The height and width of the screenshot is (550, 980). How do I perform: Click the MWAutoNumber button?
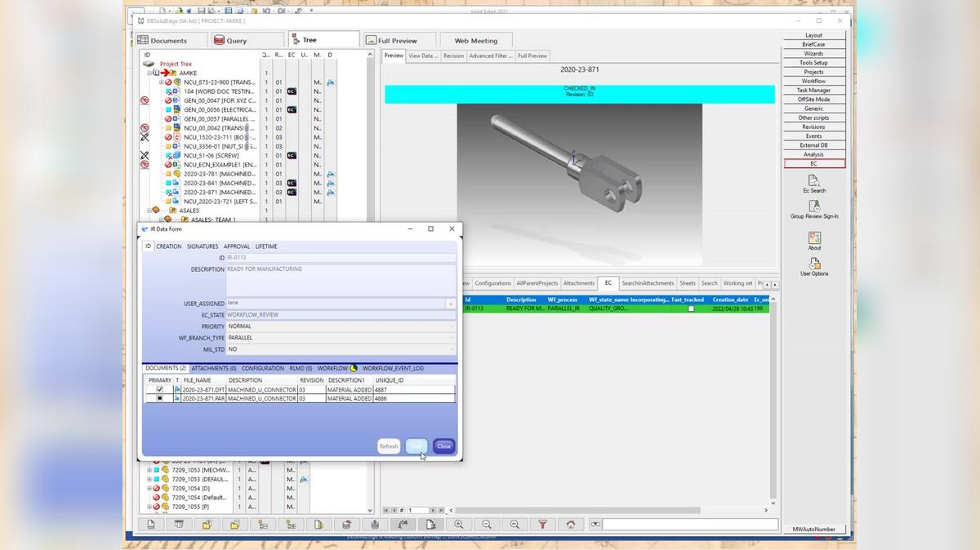(x=813, y=530)
